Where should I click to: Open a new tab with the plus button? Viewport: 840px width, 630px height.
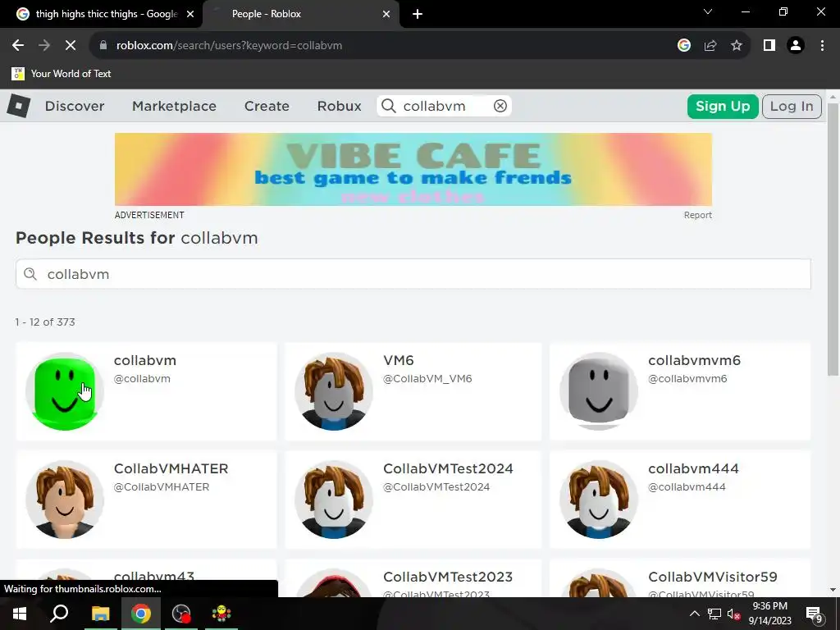click(x=418, y=14)
